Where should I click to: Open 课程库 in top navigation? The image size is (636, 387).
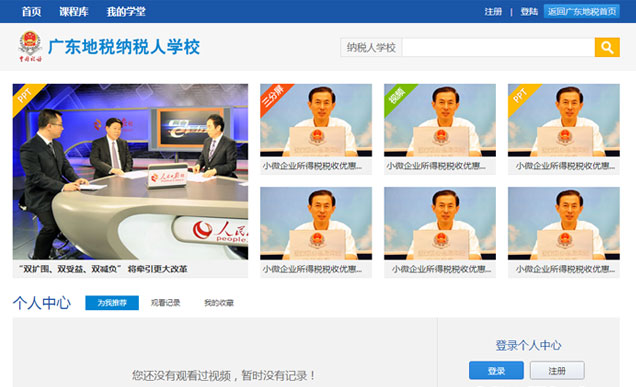[x=74, y=11]
